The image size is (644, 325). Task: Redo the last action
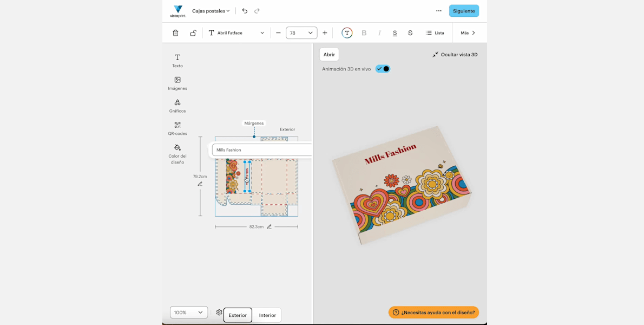[x=257, y=11]
